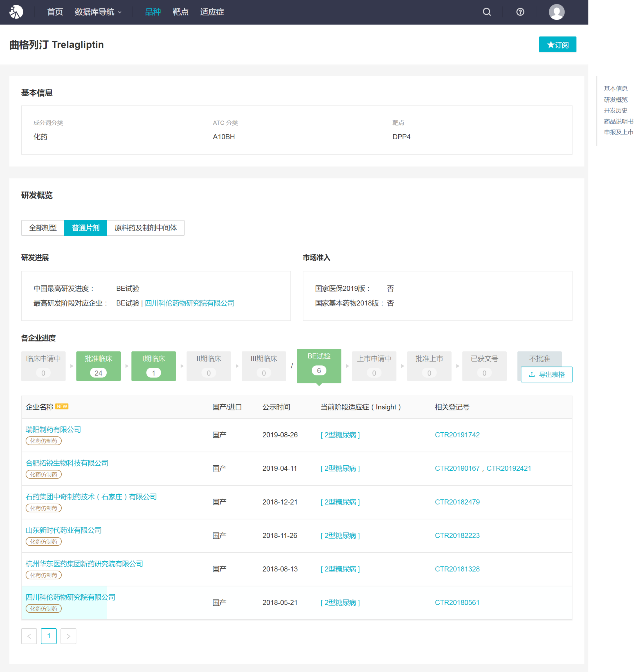
Task: Expand the 数据库导航 dropdown menu
Action: click(98, 12)
